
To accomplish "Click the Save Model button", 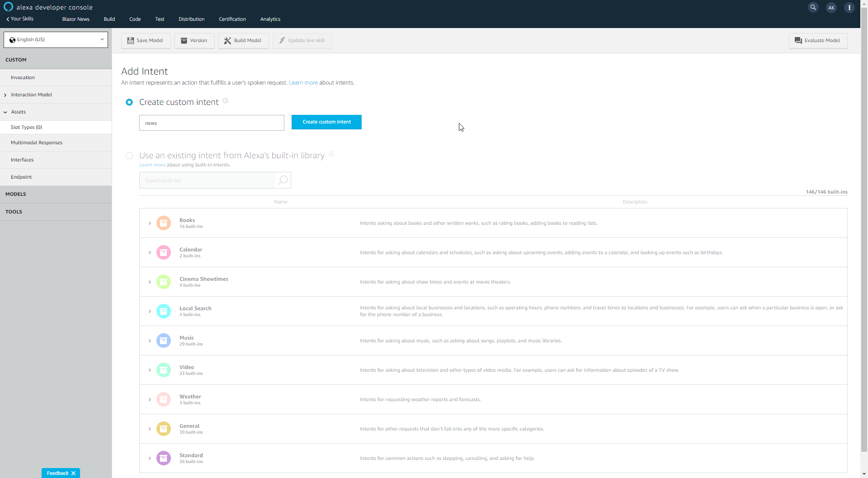I will 146,40.
